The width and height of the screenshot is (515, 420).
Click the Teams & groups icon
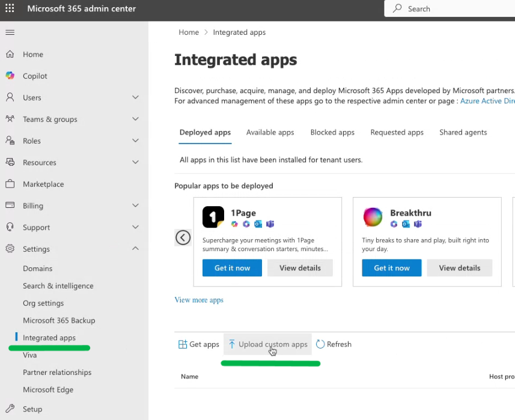click(x=10, y=119)
